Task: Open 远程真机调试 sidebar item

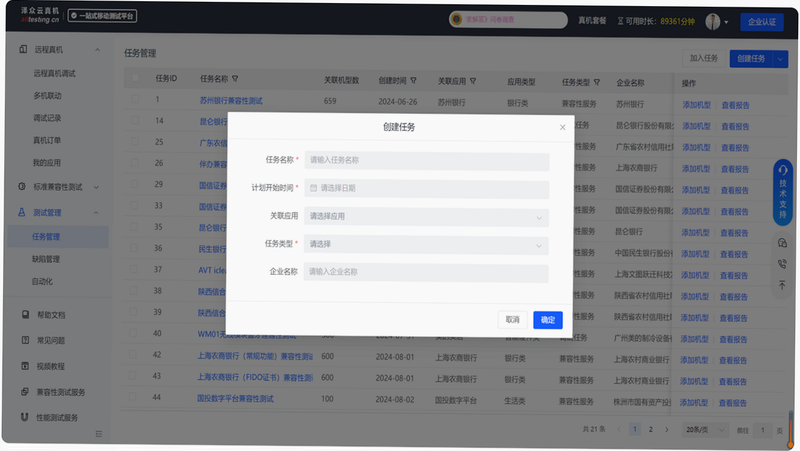Action: 54,73
